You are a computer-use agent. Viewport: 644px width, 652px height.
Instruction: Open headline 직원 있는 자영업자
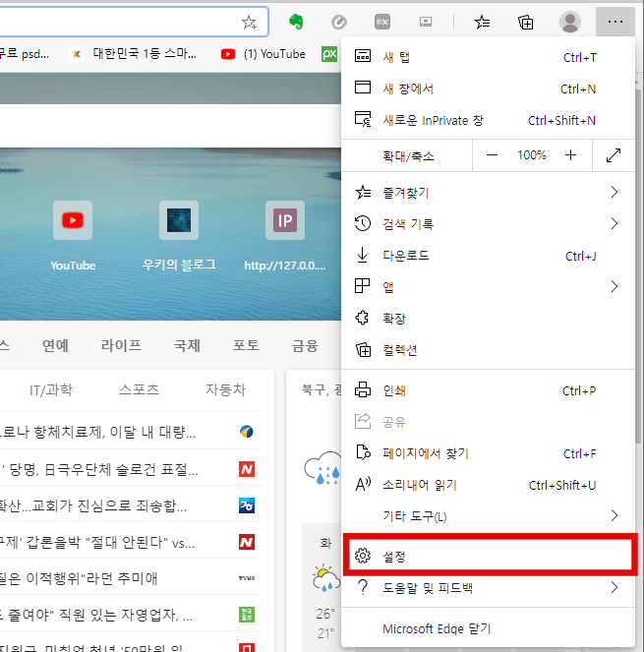[96, 615]
